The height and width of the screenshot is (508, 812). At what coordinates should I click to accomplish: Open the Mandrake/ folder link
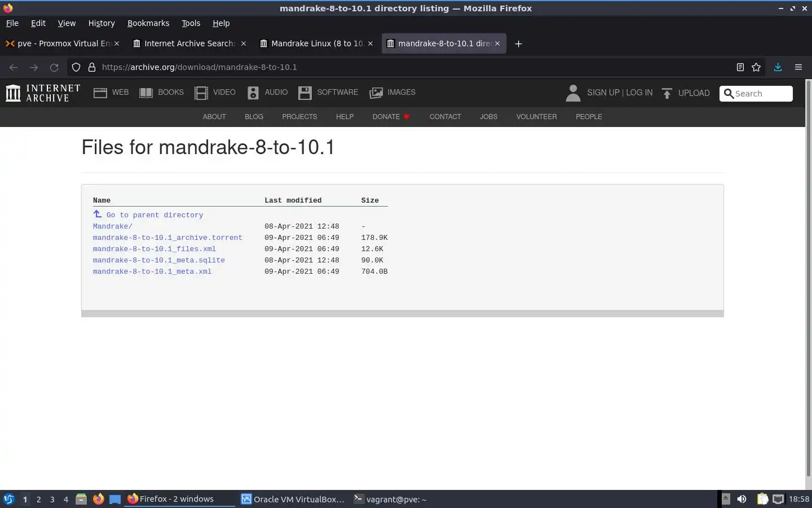coord(113,226)
